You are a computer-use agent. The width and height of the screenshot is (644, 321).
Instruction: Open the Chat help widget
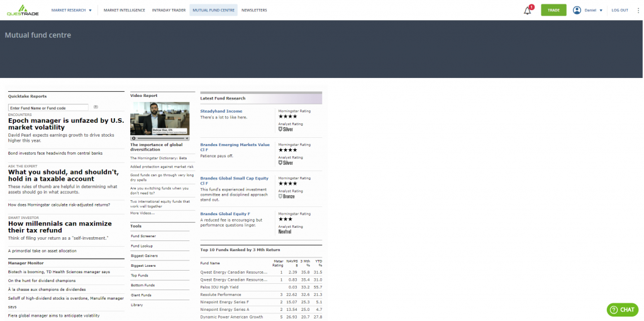click(x=622, y=310)
